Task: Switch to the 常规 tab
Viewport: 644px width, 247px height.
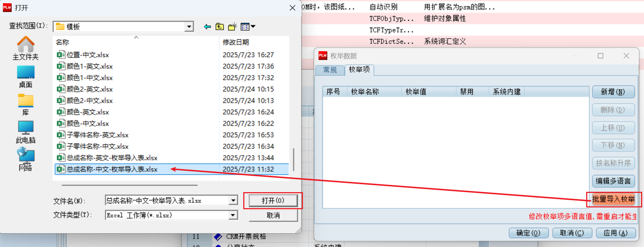Action: [x=330, y=70]
